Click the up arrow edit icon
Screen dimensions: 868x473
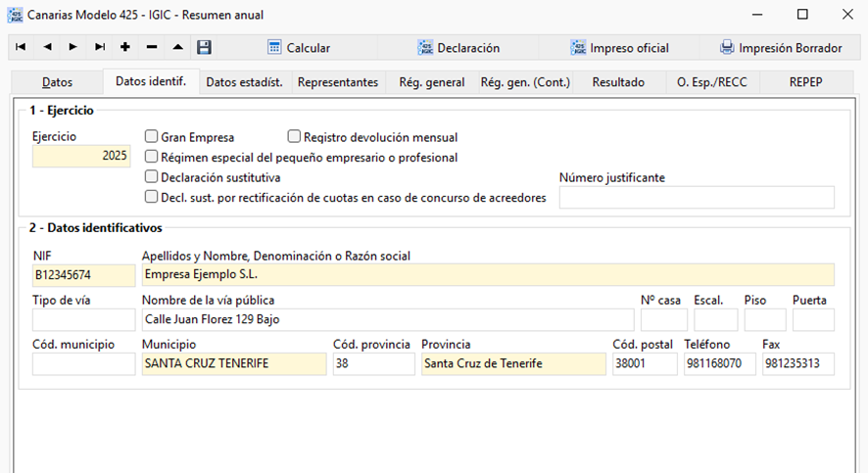(x=177, y=48)
